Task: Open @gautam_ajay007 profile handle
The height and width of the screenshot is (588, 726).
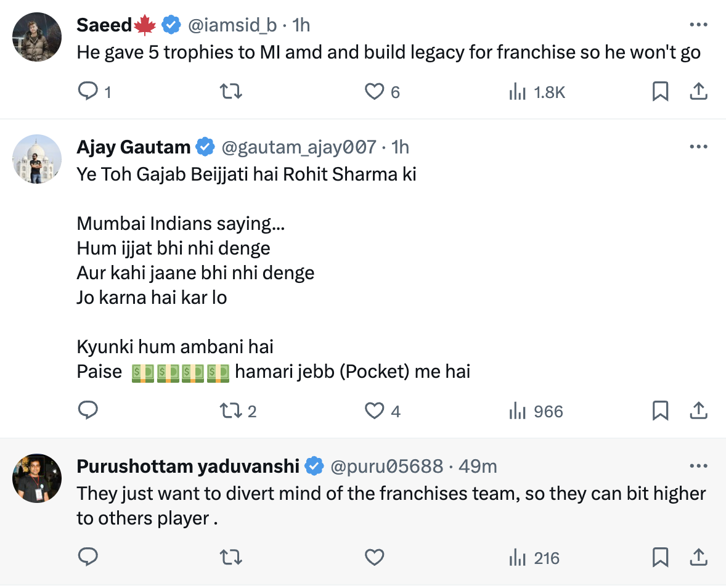Action: pyautogui.click(x=298, y=147)
